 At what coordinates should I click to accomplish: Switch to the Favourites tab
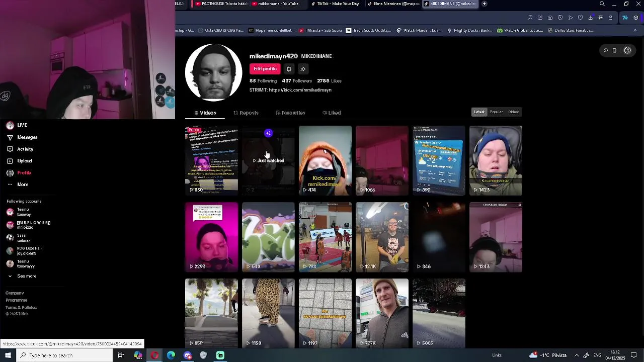click(290, 113)
